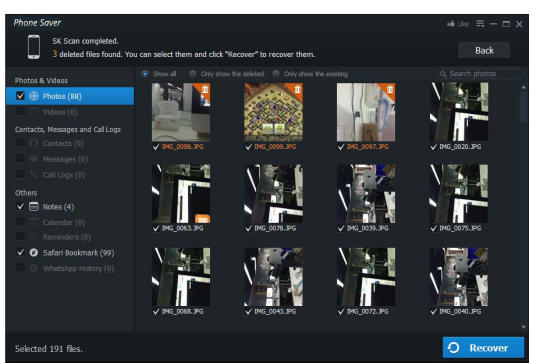This screenshot has width=540, height=363.
Task: Click the Recover button
Action: coord(484,348)
